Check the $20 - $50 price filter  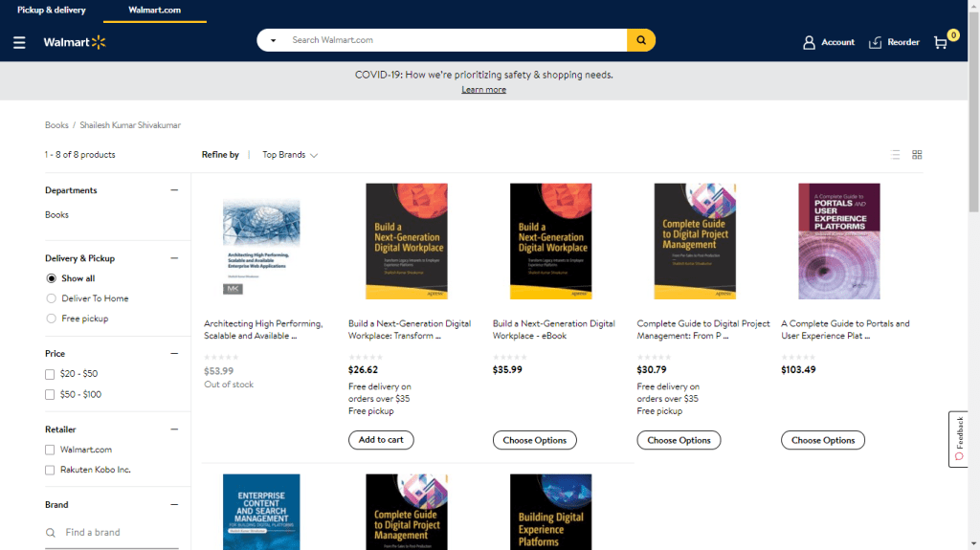(x=50, y=374)
